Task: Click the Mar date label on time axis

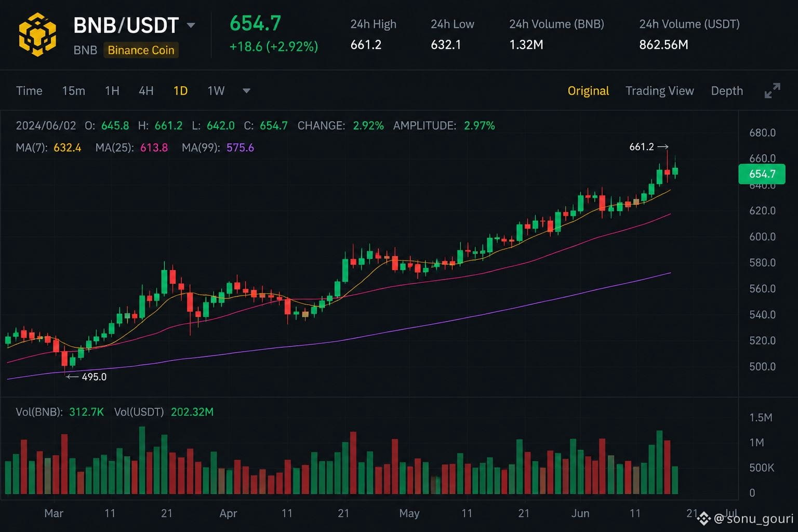Action: click(x=54, y=513)
